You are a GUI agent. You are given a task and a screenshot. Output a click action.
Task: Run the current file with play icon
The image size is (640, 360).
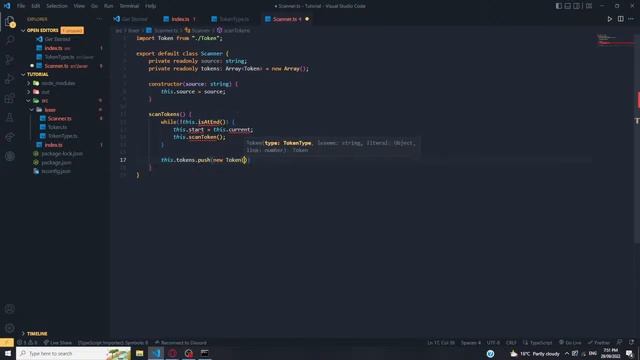point(609,19)
